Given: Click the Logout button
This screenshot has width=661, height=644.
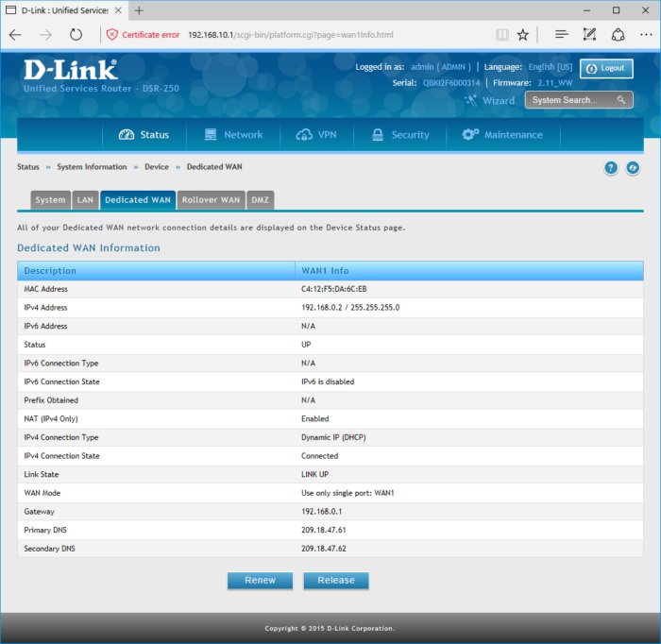Looking at the screenshot, I should (x=606, y=68).
